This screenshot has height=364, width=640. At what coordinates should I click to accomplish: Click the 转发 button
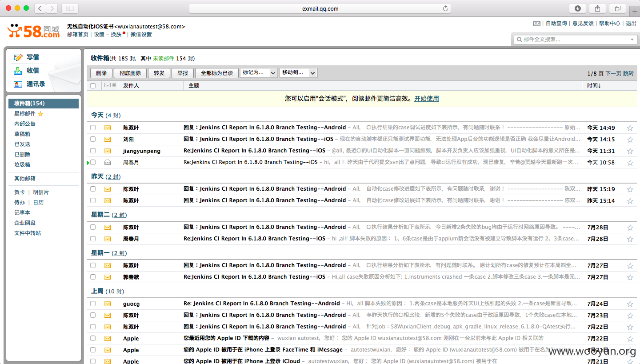159,73
